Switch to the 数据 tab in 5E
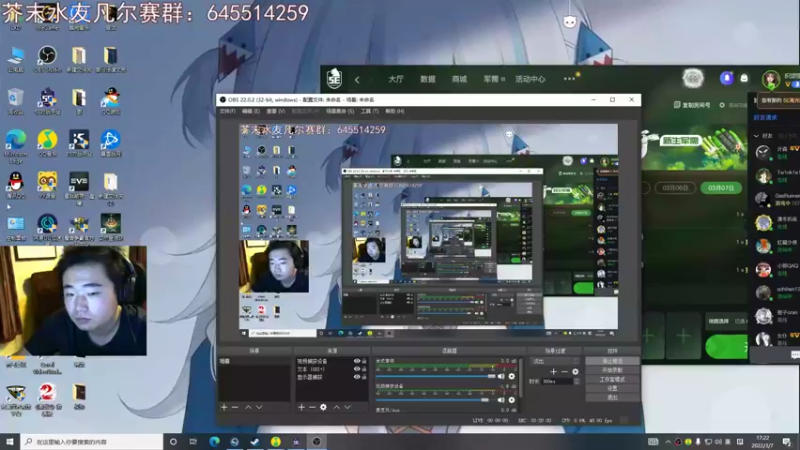 [x=428, y=79]
